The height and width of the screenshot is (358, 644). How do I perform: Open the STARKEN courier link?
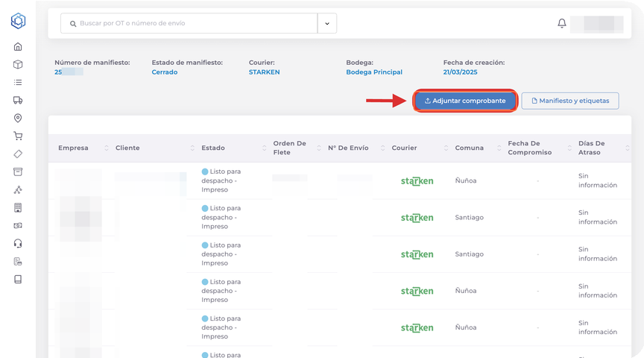pos(265,72)
